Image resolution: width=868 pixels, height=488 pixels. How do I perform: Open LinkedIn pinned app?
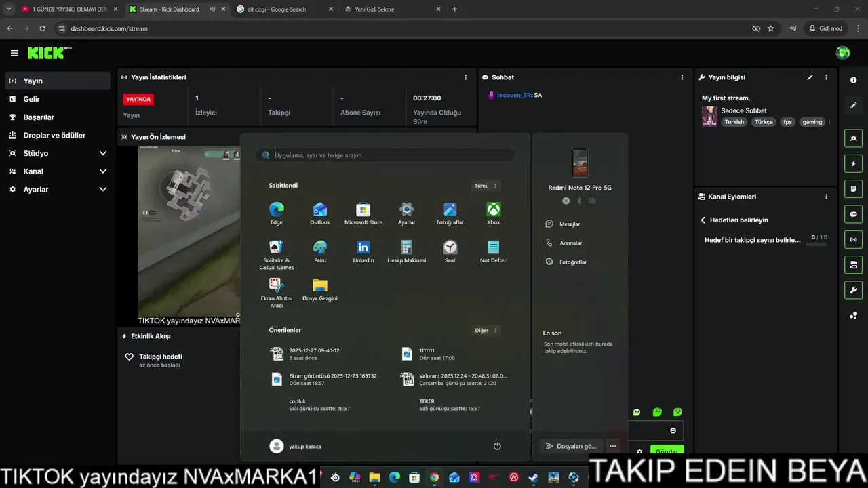pyautogui.click(x=363, y=251)
